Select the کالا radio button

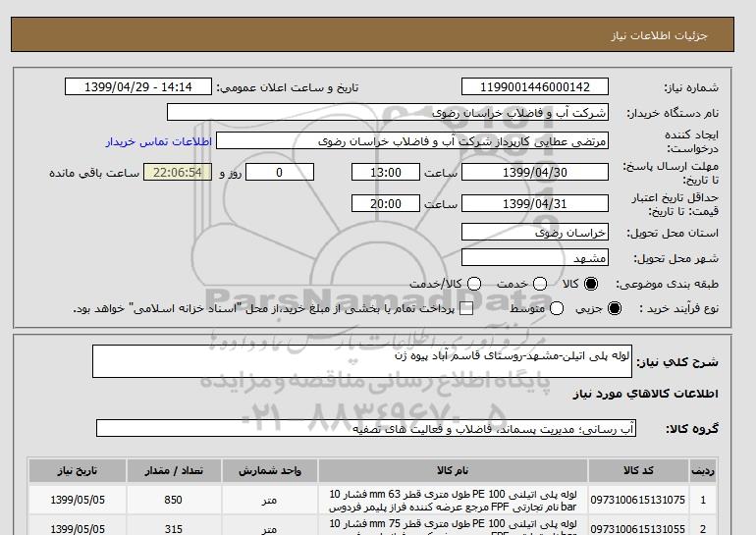point(591,284)
